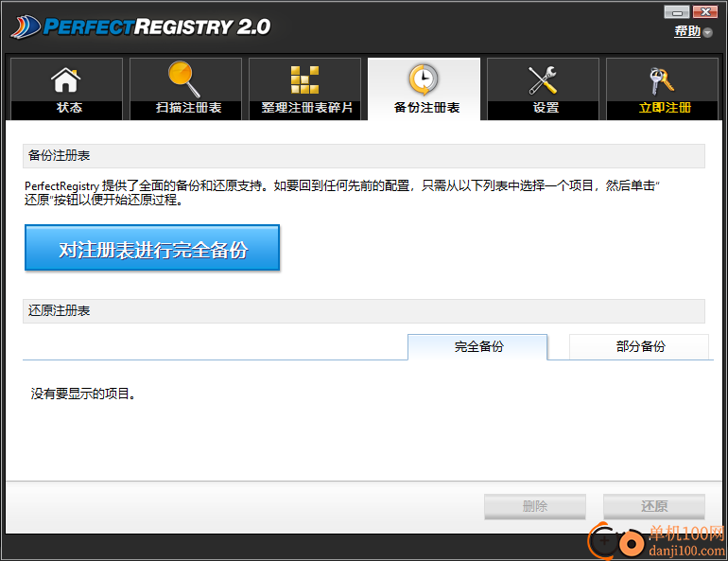
Task: Select the 扫描注册表 magnifier icon
Action: (x=183, y=79)
